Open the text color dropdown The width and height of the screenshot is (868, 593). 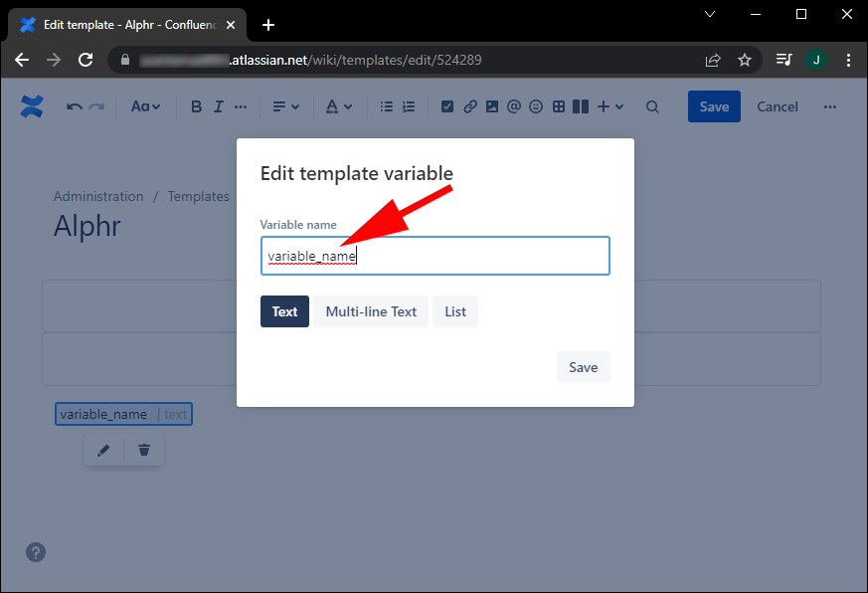pyautogui.click(x=339, y=106)
